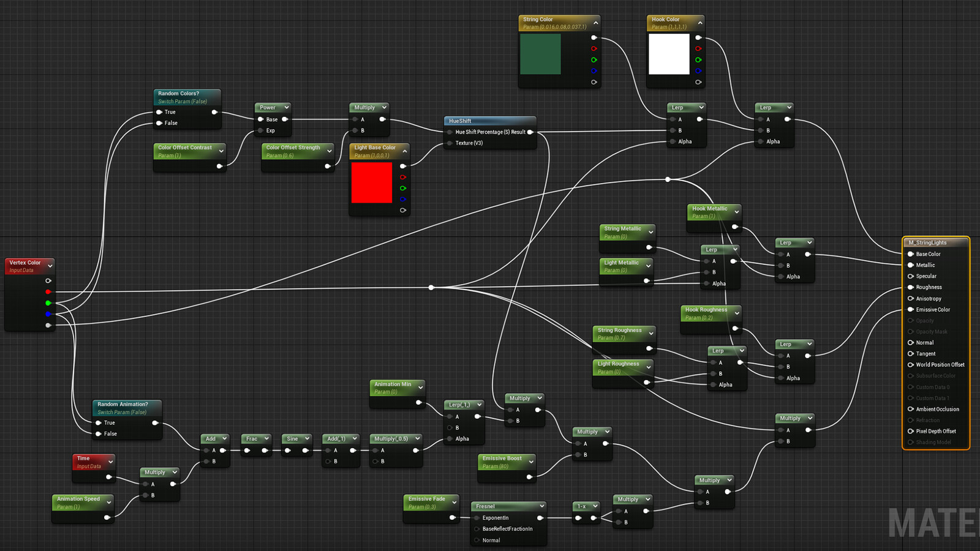Image resolution: width=980 pixels, height=551 pixels.
Task: Click the Random Colors? False input pin
Action: (x=159, y=123)
